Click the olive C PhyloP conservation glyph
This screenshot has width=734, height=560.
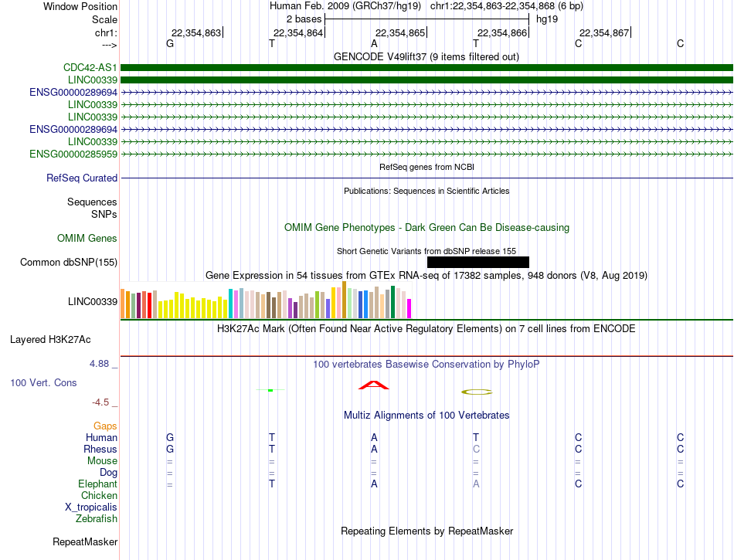pos(477,392)
